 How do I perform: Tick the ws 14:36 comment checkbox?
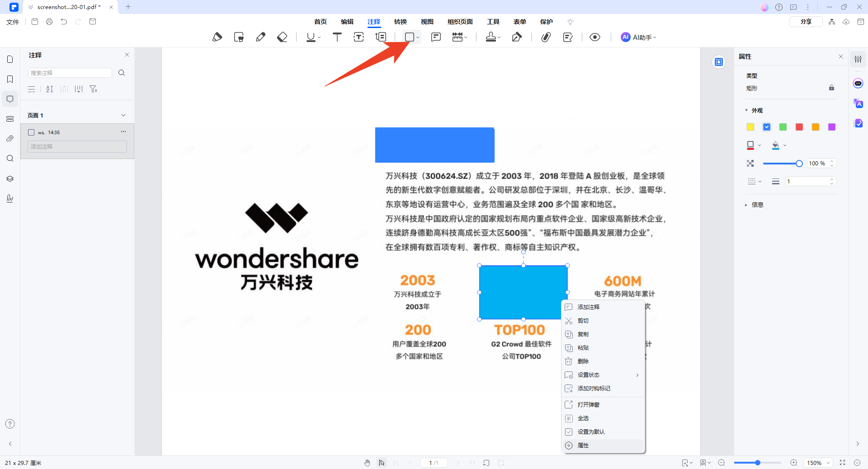tap(31, 132)
